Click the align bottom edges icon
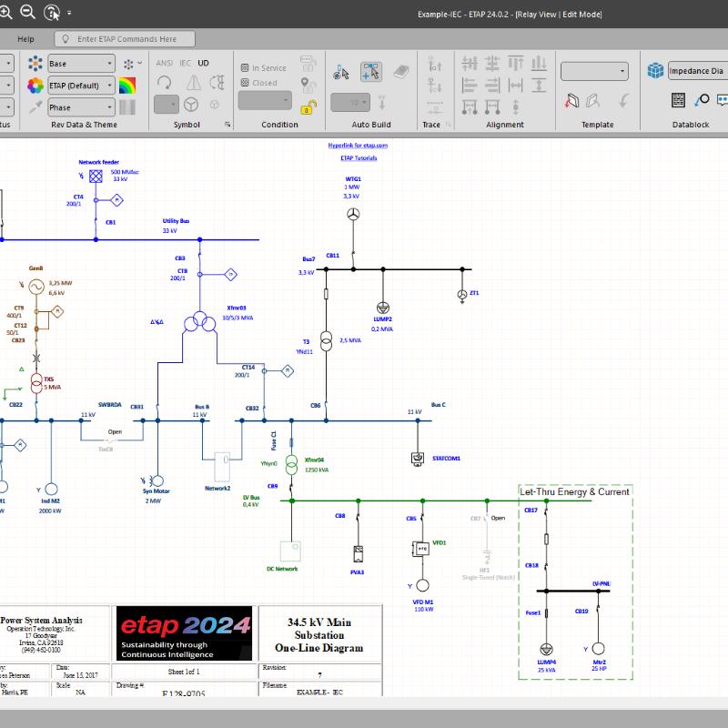728x728 pixels. coord(539,63)
